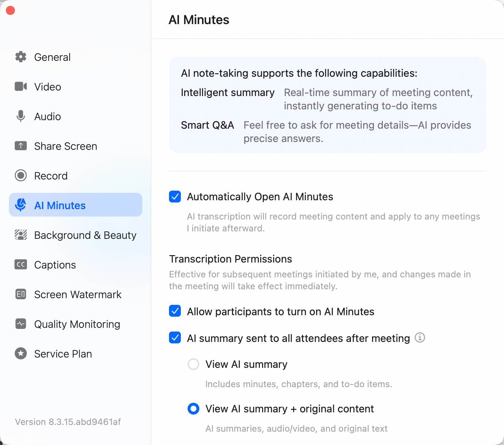The image size is (504, 445).
Task: Select the Captions CC icon
Action: (21, 264)
